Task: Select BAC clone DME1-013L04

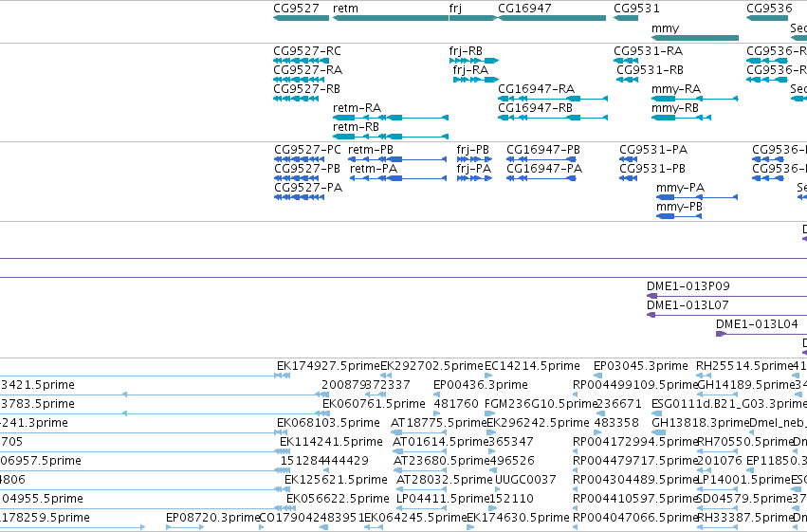Action: pyautogui.click(x=757, y=324)
